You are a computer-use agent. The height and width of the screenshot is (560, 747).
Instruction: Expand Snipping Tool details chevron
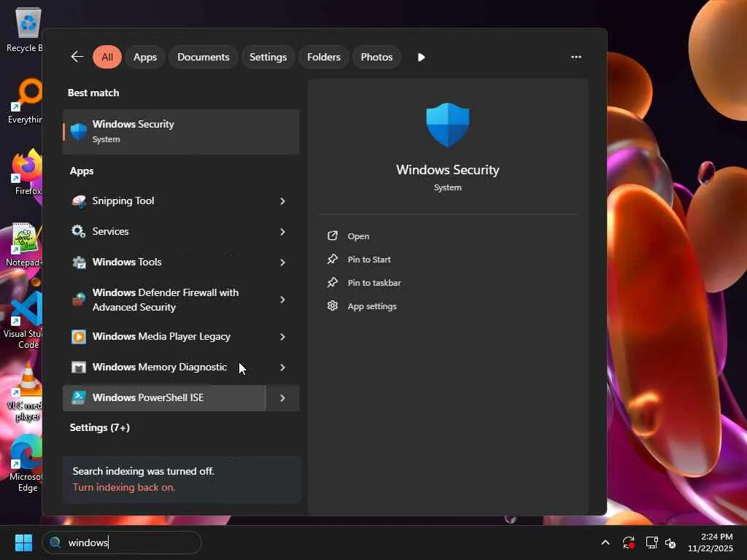282,201
